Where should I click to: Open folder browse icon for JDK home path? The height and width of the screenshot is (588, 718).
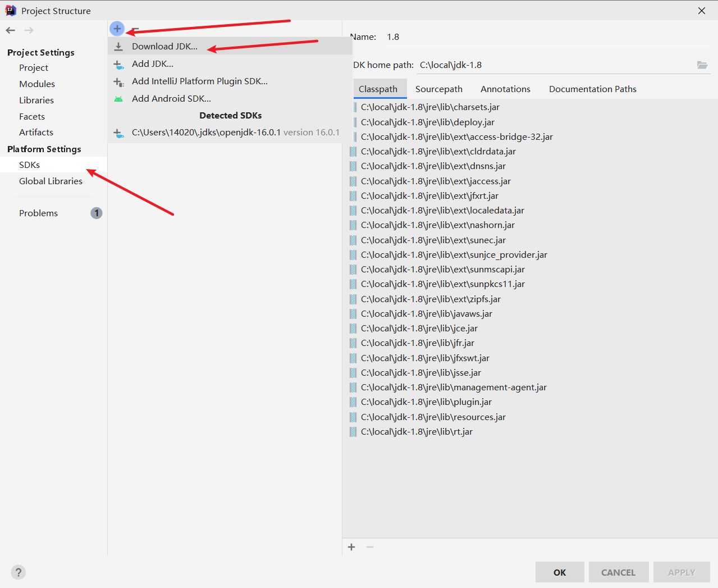point(702,65)
